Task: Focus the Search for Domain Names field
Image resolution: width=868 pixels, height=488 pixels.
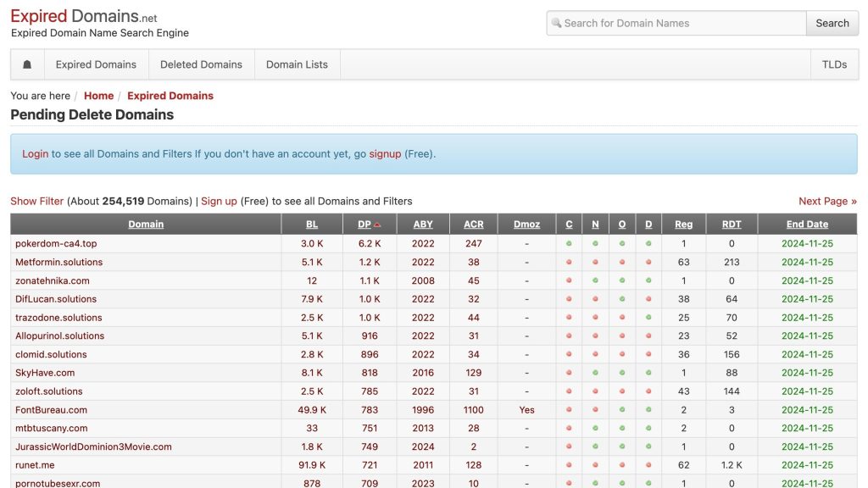Action: (676, 23)
